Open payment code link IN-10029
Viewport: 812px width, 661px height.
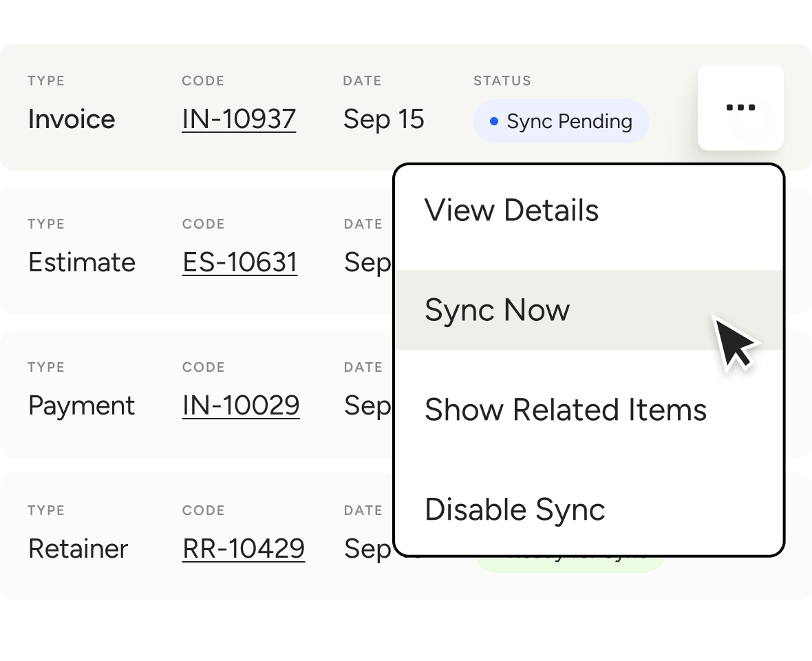[241, 406]
